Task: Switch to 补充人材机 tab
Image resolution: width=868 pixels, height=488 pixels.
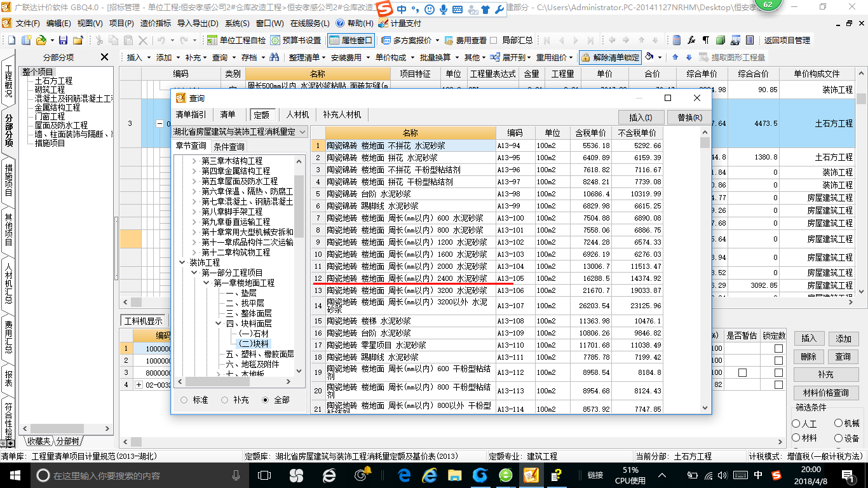Action: pyautogui.click(x=341, y=115)
